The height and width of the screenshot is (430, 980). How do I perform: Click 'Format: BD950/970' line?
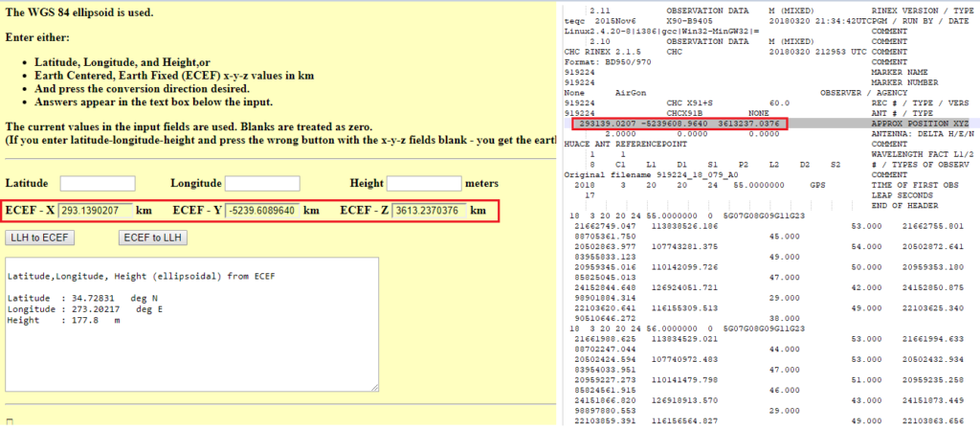608,62
